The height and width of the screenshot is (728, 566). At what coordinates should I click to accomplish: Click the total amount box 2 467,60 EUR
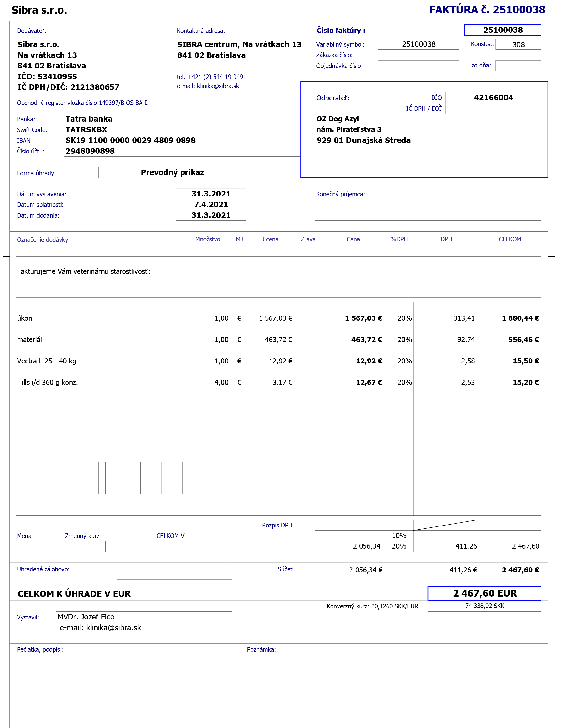[x=484, y=593]
